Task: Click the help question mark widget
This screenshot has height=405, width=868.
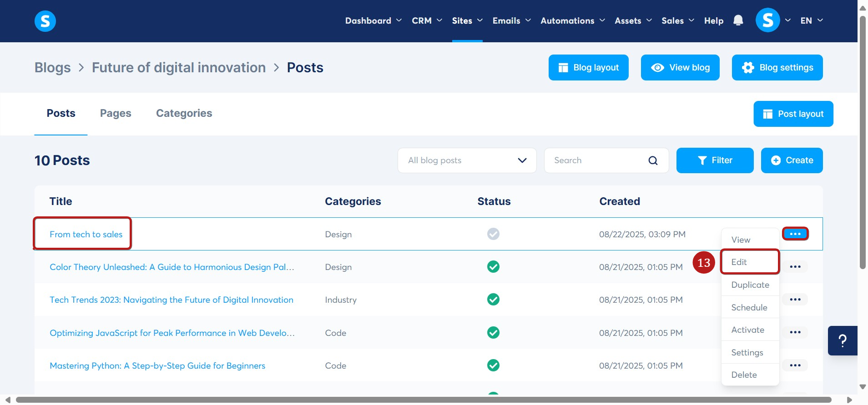Action: (x=842, y=340)
